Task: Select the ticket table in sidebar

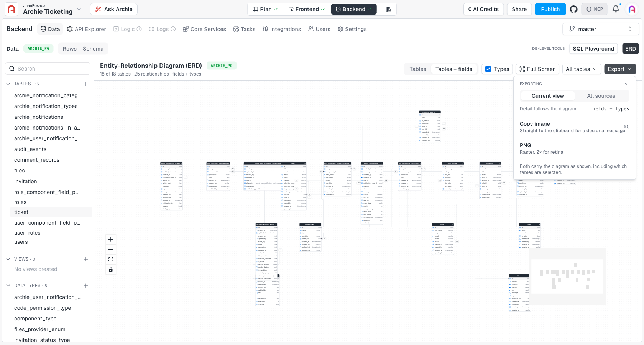Action: [x=51, y=212]
